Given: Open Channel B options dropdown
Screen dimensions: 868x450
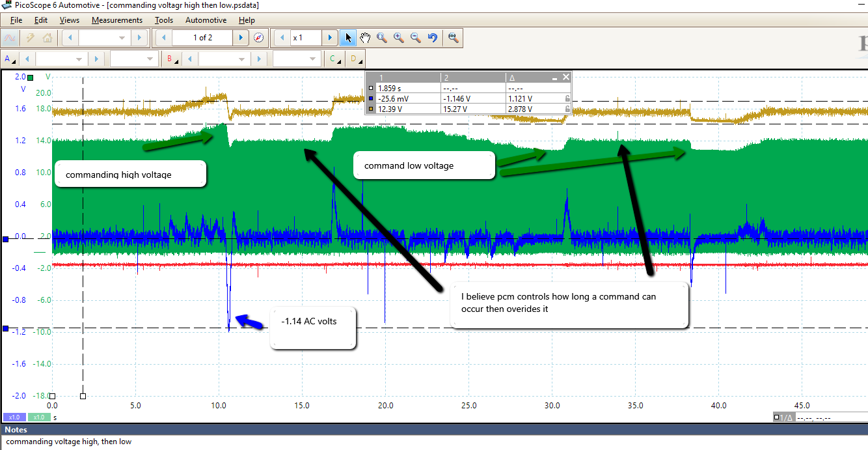Looking at the screenshot, I should pos(172,59).
